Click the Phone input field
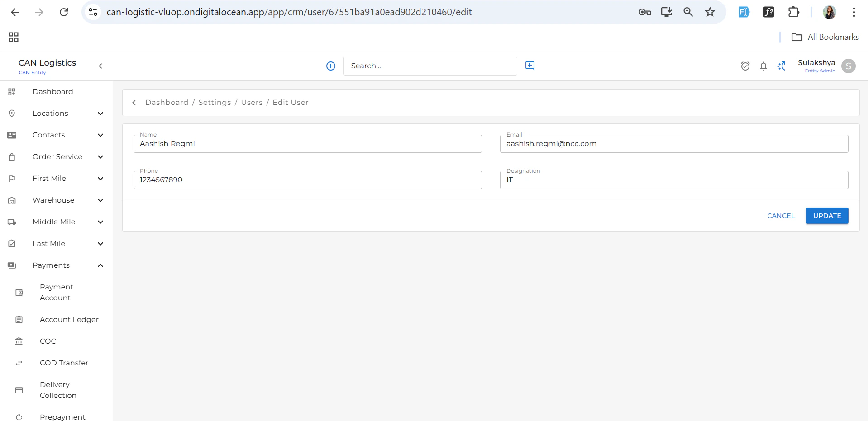This screenshot has width=868, height=421. [308, 180]
